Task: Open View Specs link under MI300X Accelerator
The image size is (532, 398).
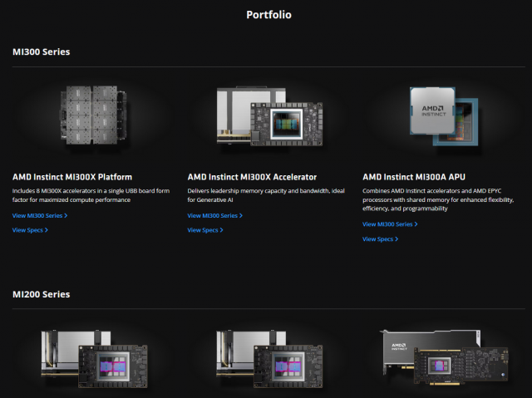Action: [x=205, y=230]
